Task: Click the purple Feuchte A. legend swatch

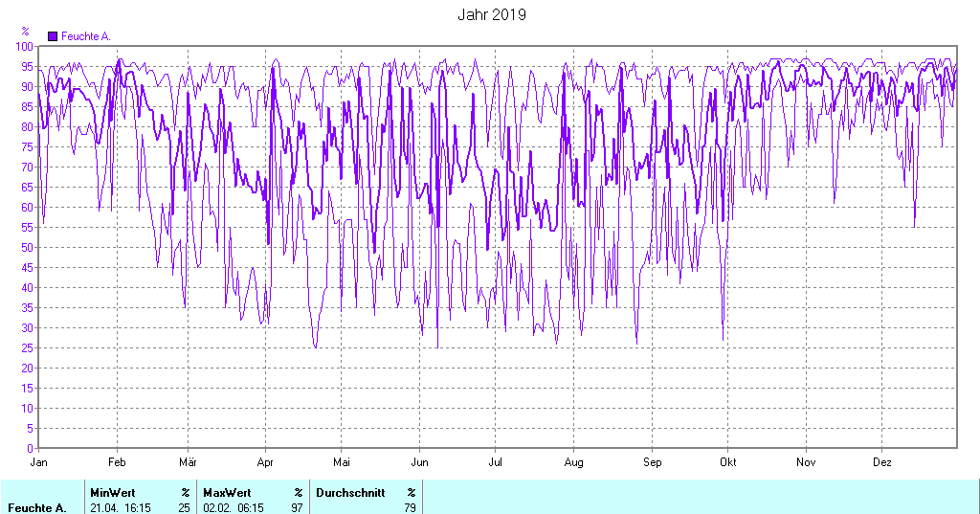Action: (53, 36)
